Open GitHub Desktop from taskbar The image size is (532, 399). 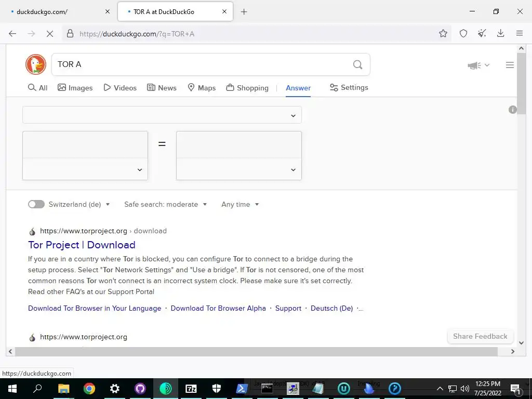coord(140,389)
